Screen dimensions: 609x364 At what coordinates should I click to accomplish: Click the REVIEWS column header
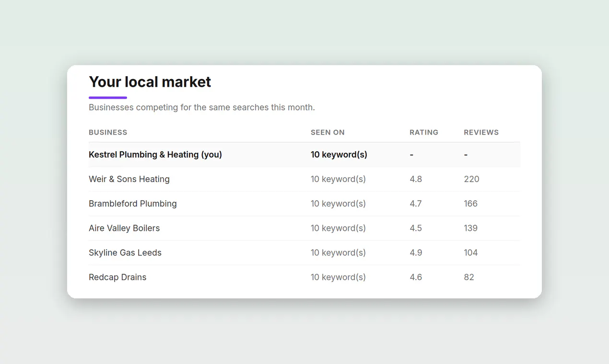coord(481,132)
